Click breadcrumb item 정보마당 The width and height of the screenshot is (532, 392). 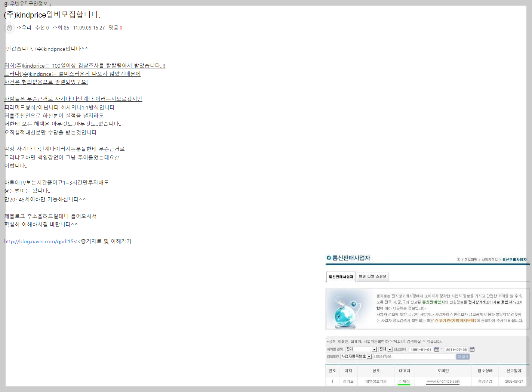pos(471,260)
